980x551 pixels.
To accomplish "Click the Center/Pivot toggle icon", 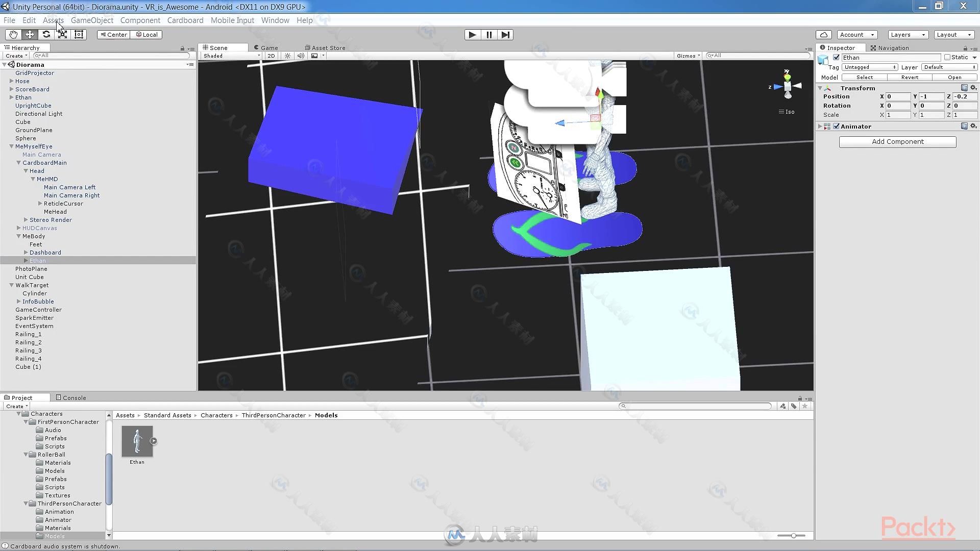I will click(x=112, y=34).
